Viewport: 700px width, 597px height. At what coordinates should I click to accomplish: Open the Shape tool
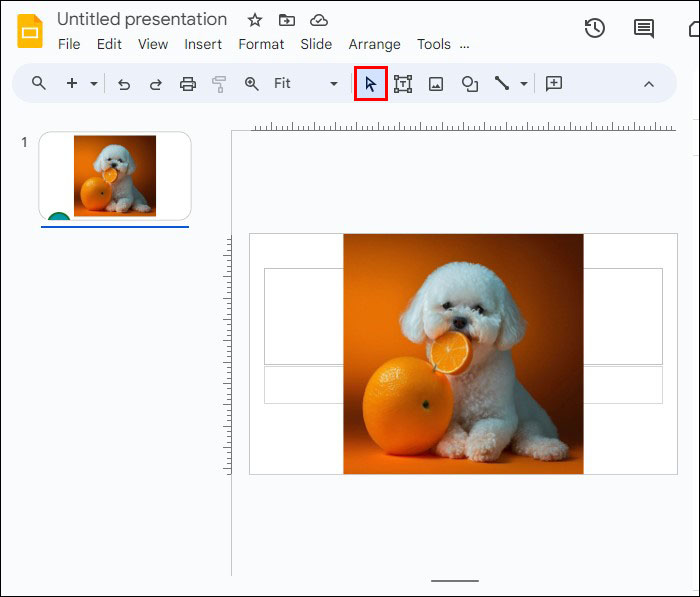[469, 84]
